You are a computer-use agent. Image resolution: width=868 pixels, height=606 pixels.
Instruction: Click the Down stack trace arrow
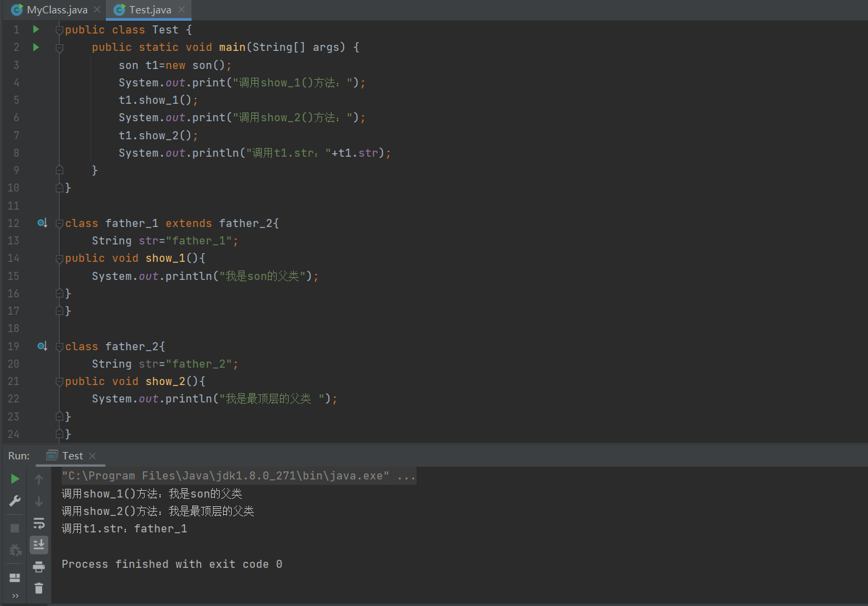(x=39, y=501)
